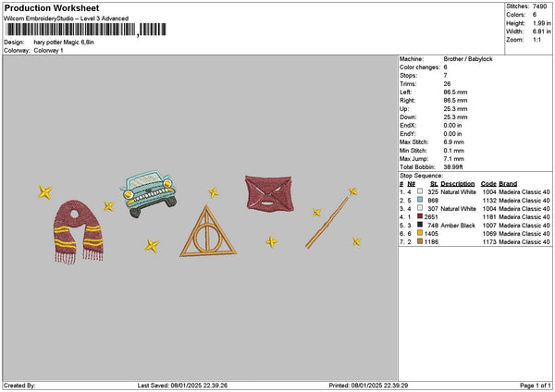
Task: Click the Stops value 7
Action: point(445,76)
